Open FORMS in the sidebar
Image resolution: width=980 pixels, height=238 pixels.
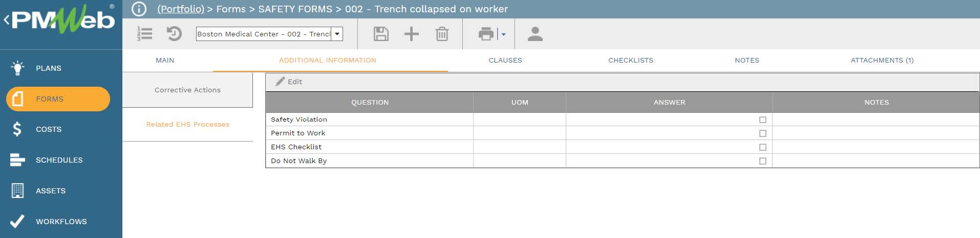(50, 99)
